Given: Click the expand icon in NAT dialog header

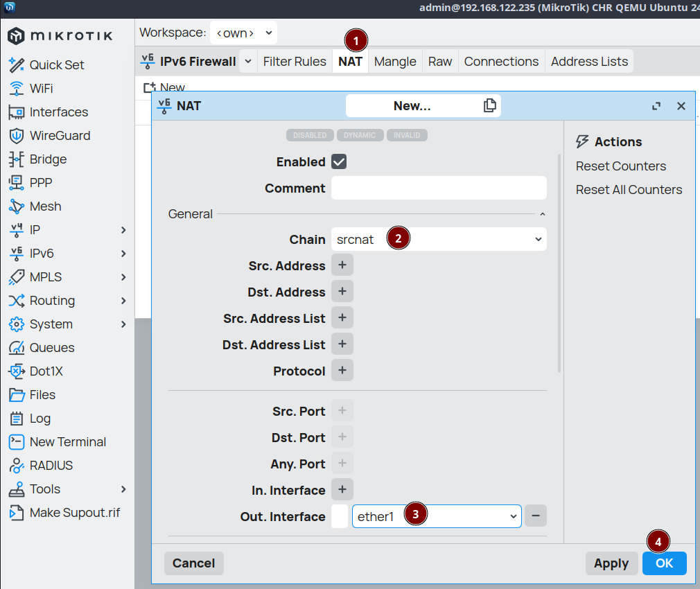Looking at the screenshot, I should point(656,106).
